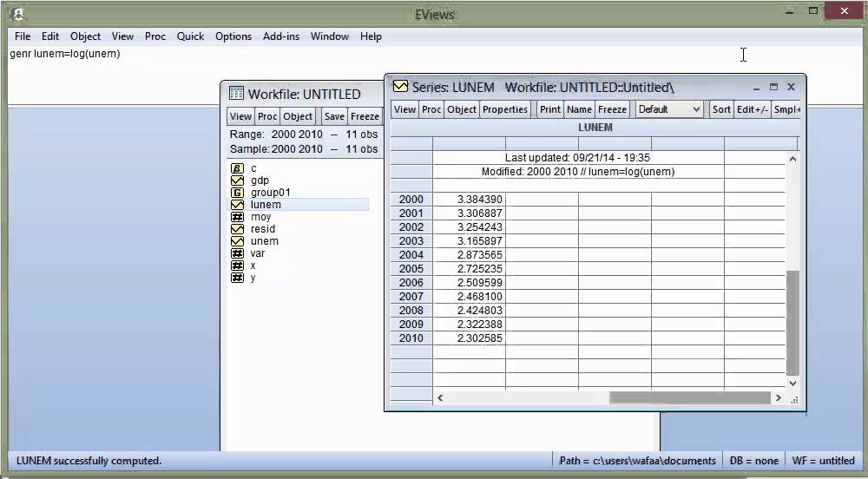Viewport: 868px width, 479px height.
Task: Click the series vertical scrollbar thumb
Action: [792, 323]
